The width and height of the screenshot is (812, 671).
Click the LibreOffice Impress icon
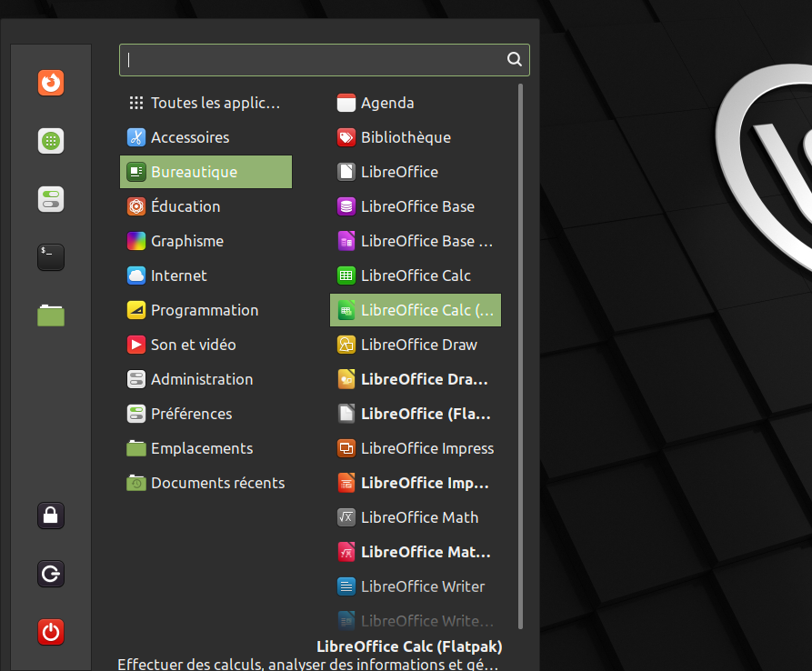(x=346, y=448)
